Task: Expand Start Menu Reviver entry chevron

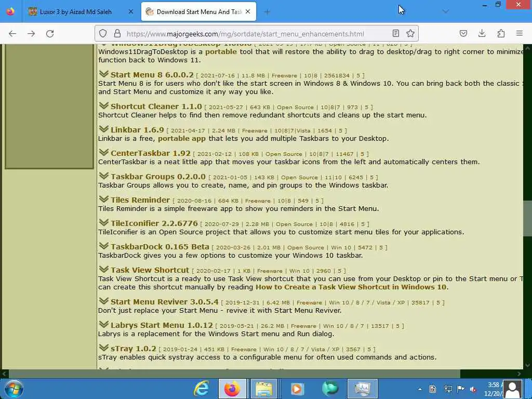Action: point(104,301)
